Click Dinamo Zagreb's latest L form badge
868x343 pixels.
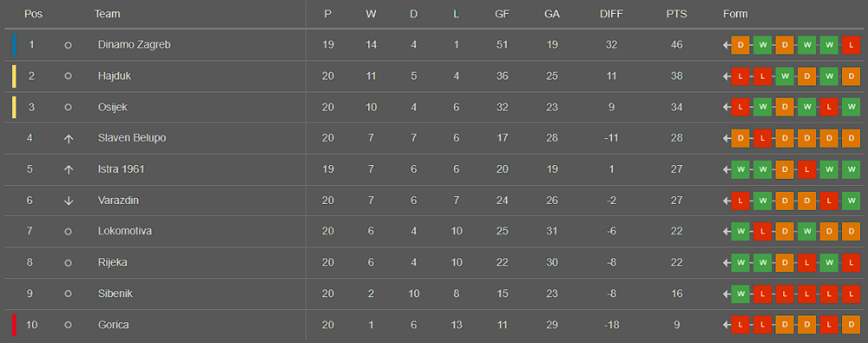tap(851, 45)
